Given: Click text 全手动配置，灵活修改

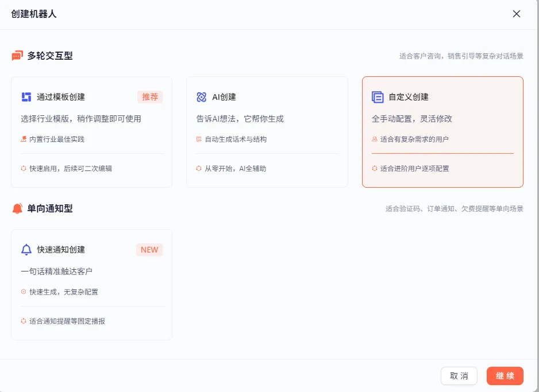Looking at the screenshot, I should 412,119.
